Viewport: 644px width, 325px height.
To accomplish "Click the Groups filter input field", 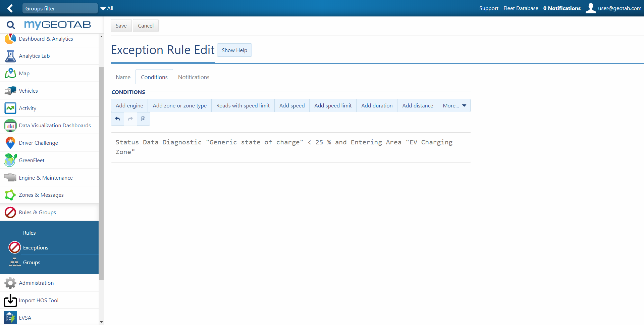I will (x=60, y=8).
